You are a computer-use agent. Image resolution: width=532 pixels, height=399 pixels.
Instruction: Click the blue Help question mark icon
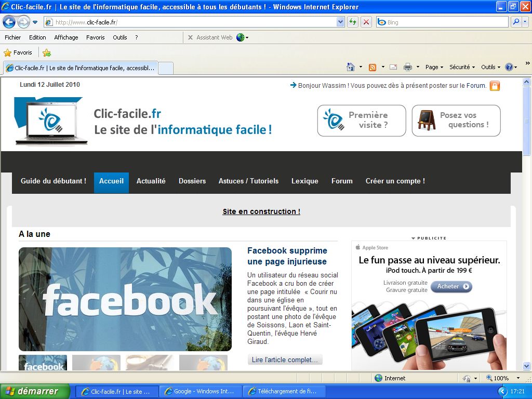[x=509, y=67]
